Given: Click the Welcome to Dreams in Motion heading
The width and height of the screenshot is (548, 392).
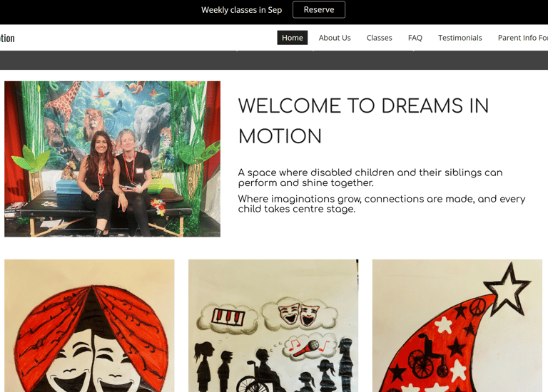Looking at the screenshot, I should (363, 120).
